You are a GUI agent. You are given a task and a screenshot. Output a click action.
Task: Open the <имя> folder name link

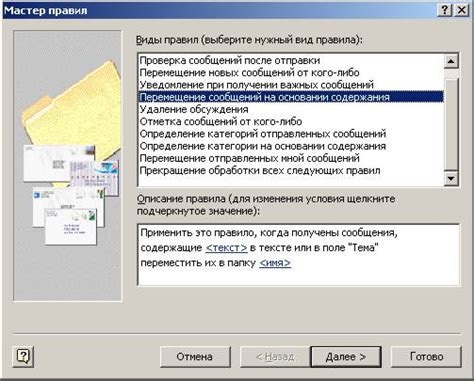(275, 263)
